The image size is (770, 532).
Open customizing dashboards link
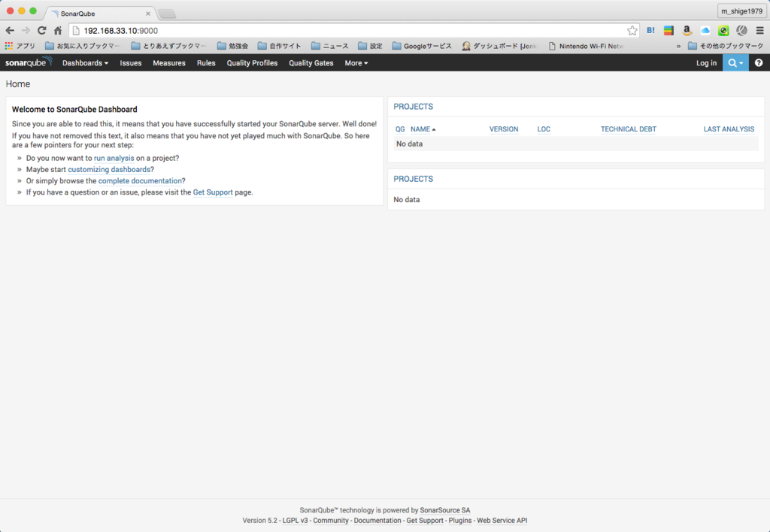coord(109,169)
